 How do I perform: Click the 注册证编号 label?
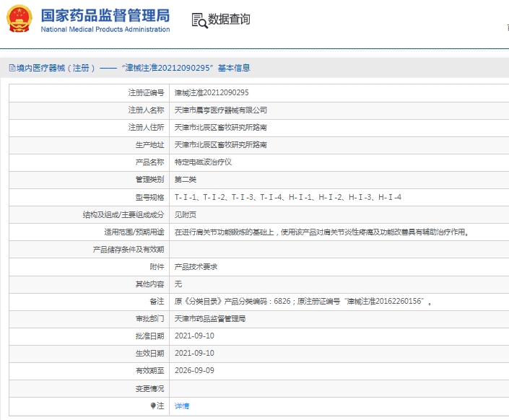[146, 93]
